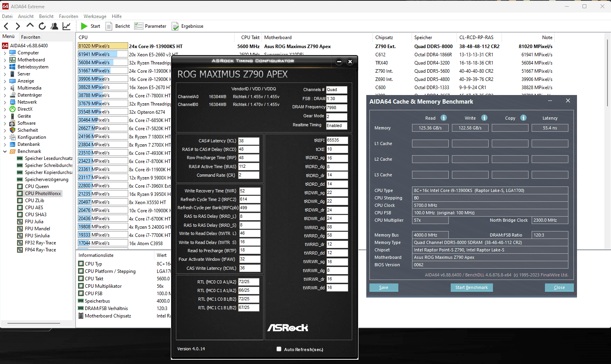
Task: Open the Favoriten menu
Action: click(x=68, y=16)
